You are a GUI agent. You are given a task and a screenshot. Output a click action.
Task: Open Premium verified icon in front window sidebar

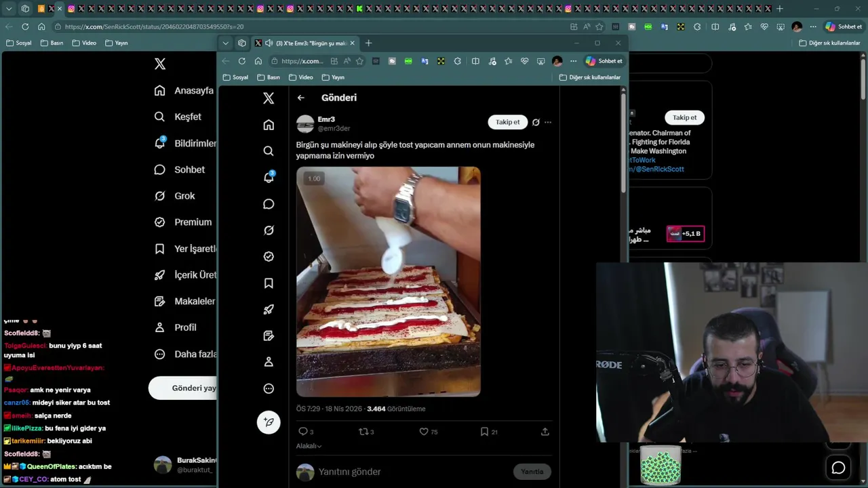tap(269, 257)
